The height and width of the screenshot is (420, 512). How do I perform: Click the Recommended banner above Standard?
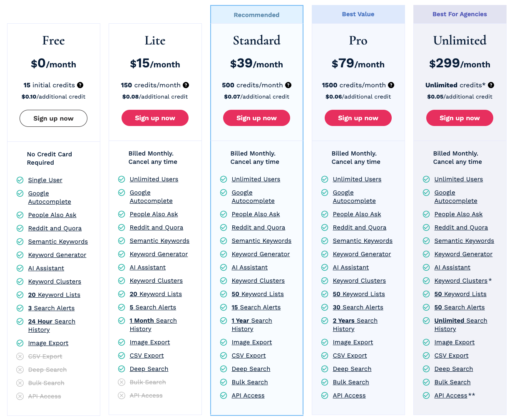pos(256,14)
